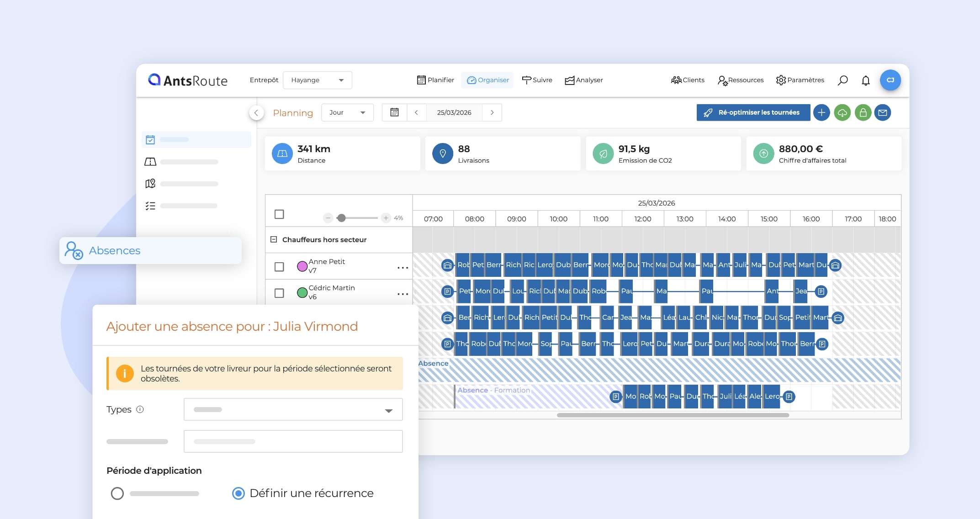980x519 pixels.
Task: Open the Jour view dropdown
Action: click(x=347, y=112)
